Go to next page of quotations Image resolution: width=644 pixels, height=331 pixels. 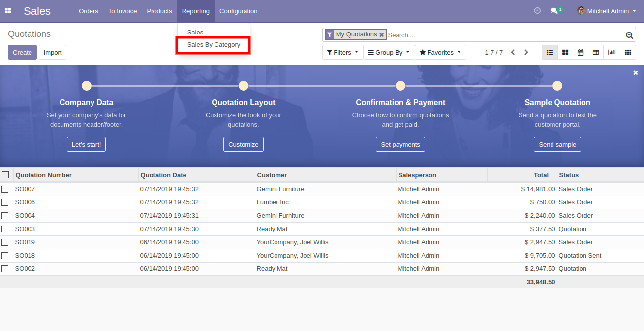[x=526, y=52]
